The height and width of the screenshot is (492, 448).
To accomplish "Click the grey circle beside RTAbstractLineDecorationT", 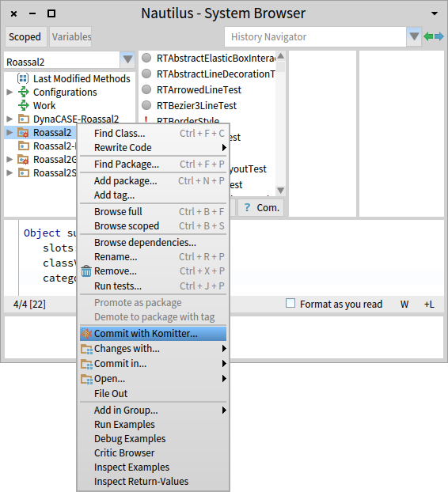I will click(146, 74).
